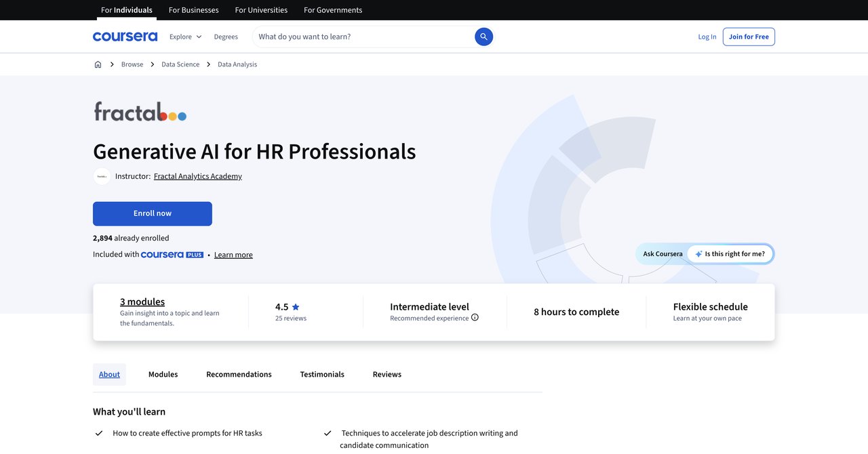The width and height of the screenshot is (868, 454).
Task: Go to Data Science breadcrumb
Action: tap(180, 64)
